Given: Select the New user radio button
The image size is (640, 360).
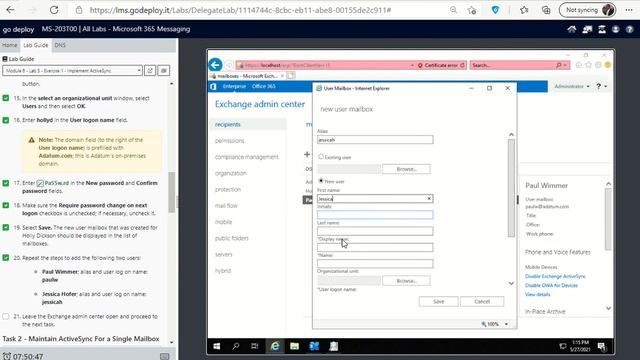Looking at the screenshot, I should (321, 180).
